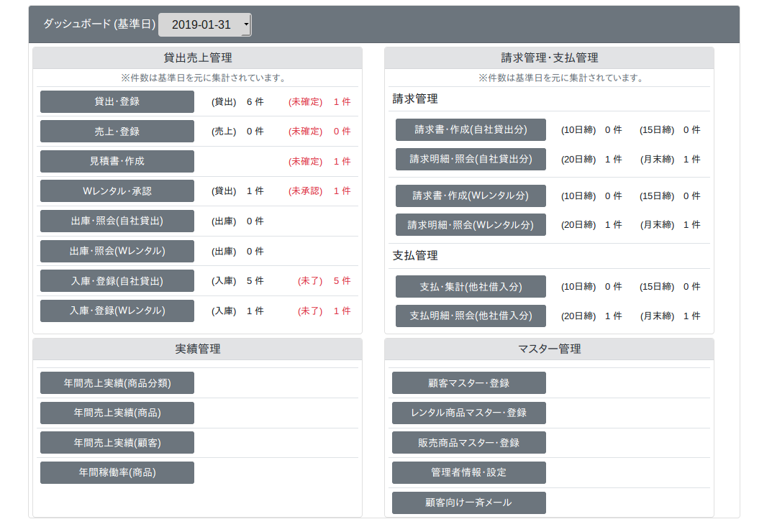772x532 pixels.
Task: Open 請求明細･照会(Wレンタル分)
Action: point(471,225)
